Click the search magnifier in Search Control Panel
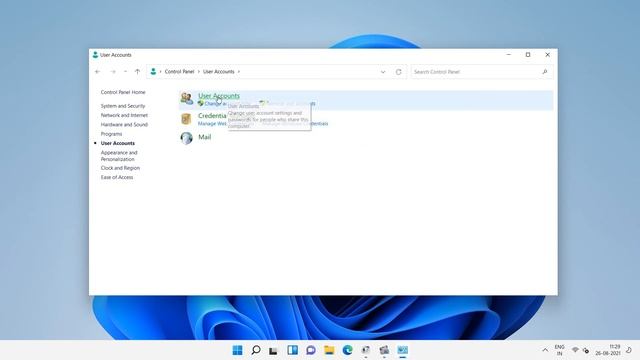640x360 pixels. pos(544,71)
